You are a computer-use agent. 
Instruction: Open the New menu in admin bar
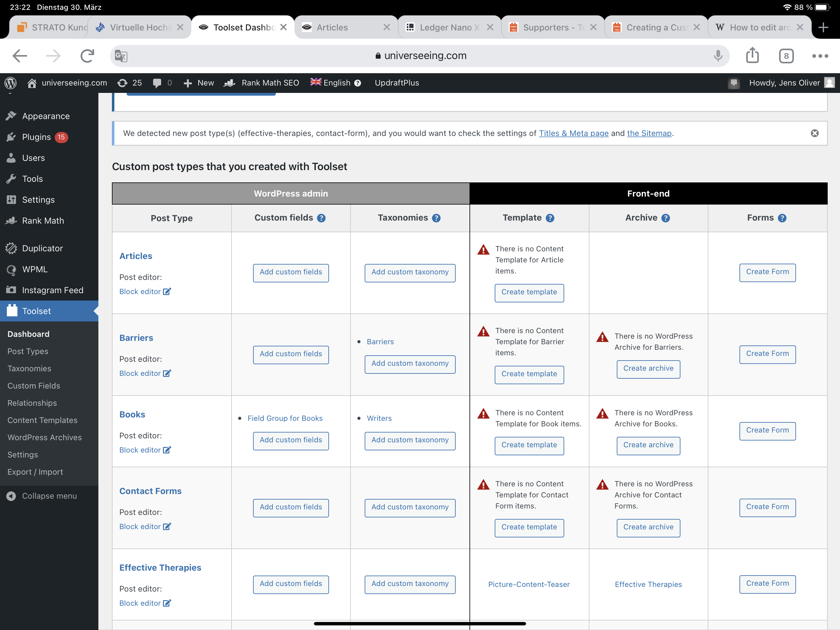click(199, 83)
